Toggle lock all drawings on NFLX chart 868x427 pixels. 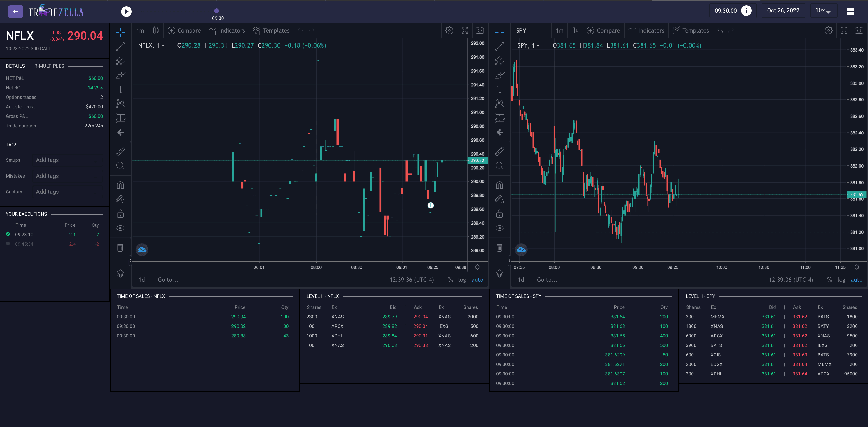[120, 213]
